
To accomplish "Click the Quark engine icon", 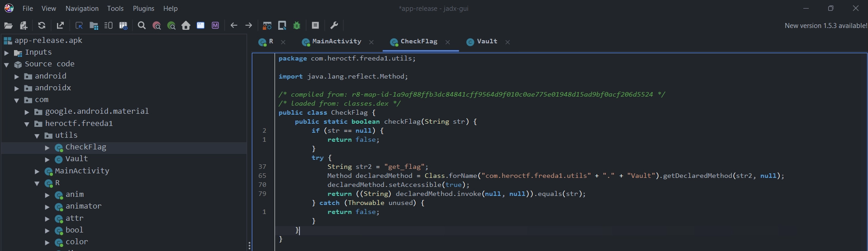I will click(x=282, y=26).
